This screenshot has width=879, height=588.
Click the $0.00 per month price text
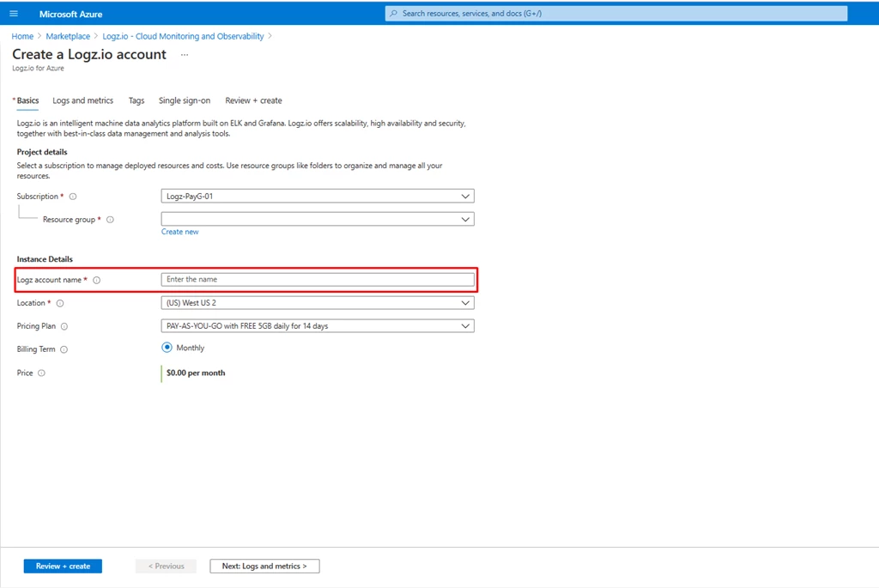point(196,373)
